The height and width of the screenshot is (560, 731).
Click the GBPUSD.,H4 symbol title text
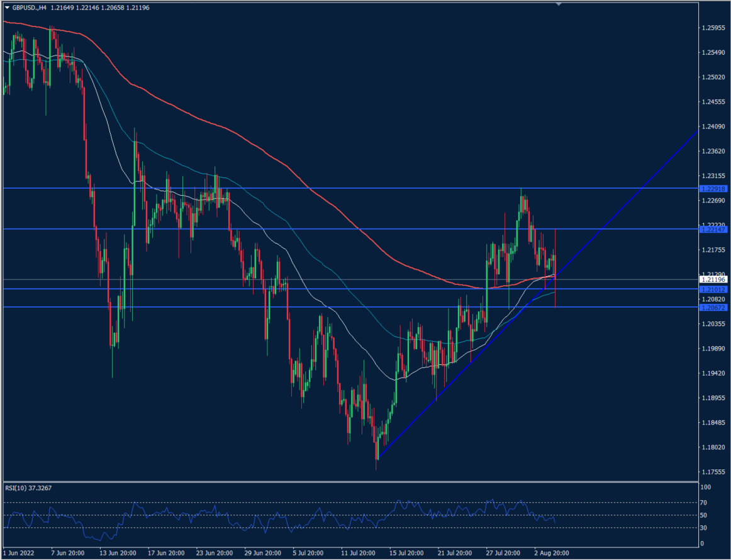pos(29,8)
